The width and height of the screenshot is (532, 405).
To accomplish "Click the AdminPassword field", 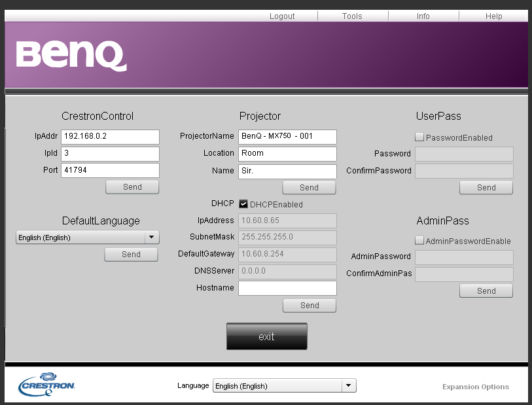I will point(464,257).
